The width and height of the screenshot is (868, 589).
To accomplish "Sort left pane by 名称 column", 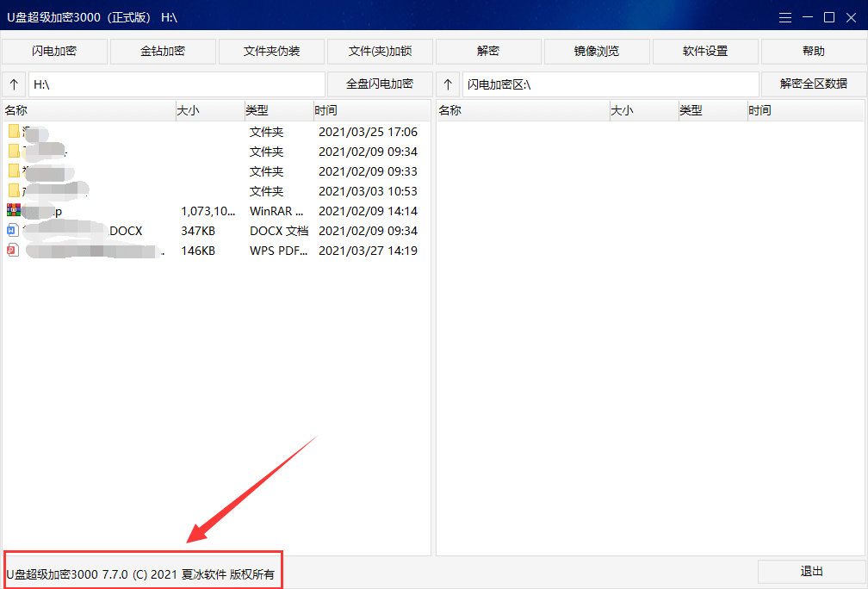I will point(90,111).
